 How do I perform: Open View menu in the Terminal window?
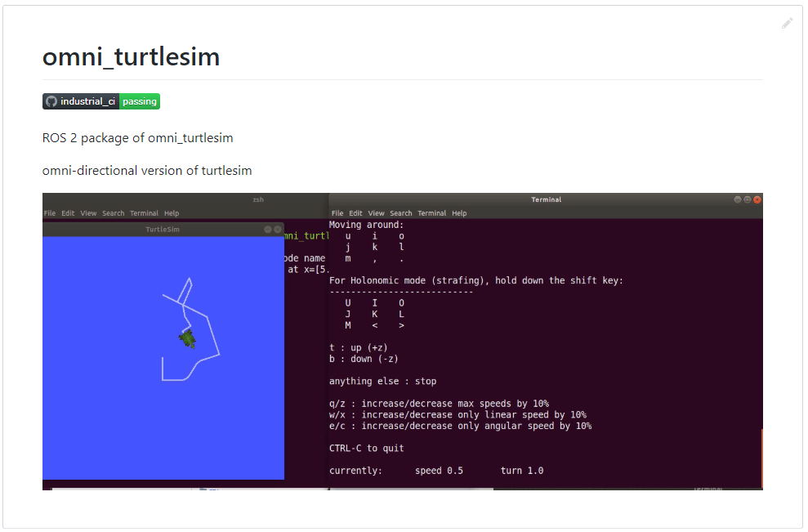(376, 213)
